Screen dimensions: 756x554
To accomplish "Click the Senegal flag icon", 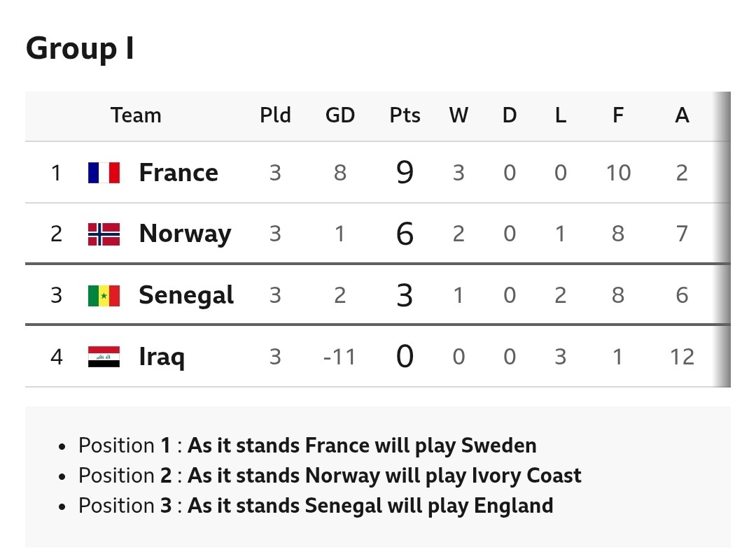I will 104,296.
